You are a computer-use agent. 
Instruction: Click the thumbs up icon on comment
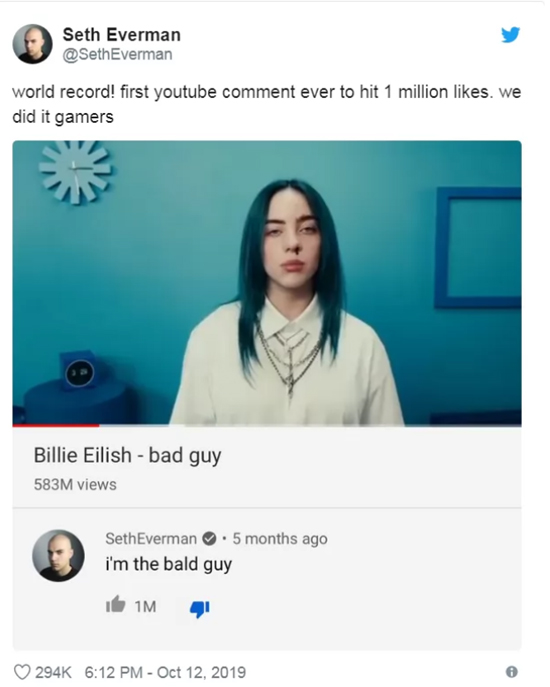pos(116,605)
